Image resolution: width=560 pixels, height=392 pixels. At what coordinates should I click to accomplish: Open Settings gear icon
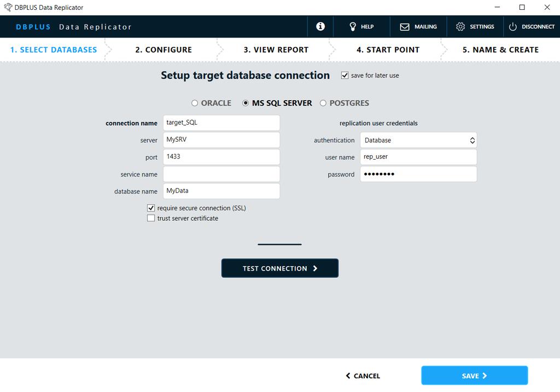tap(460, 27)
